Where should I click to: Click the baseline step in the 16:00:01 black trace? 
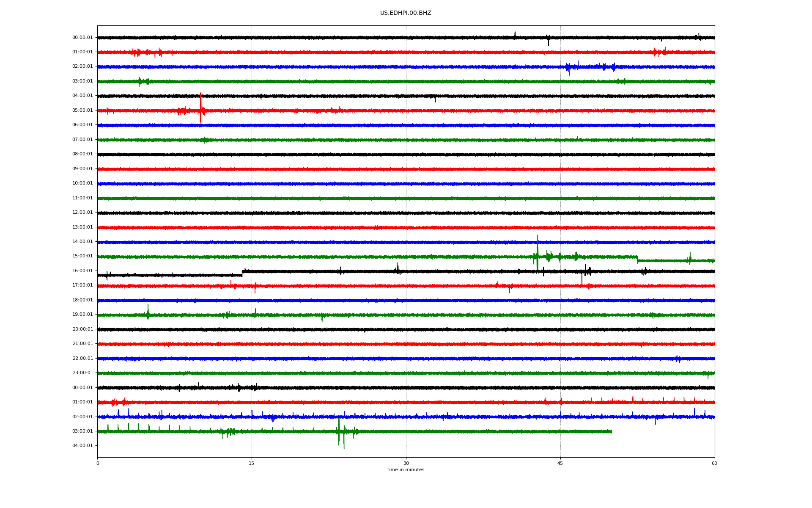pyautogui.click(x=242, y=273)
